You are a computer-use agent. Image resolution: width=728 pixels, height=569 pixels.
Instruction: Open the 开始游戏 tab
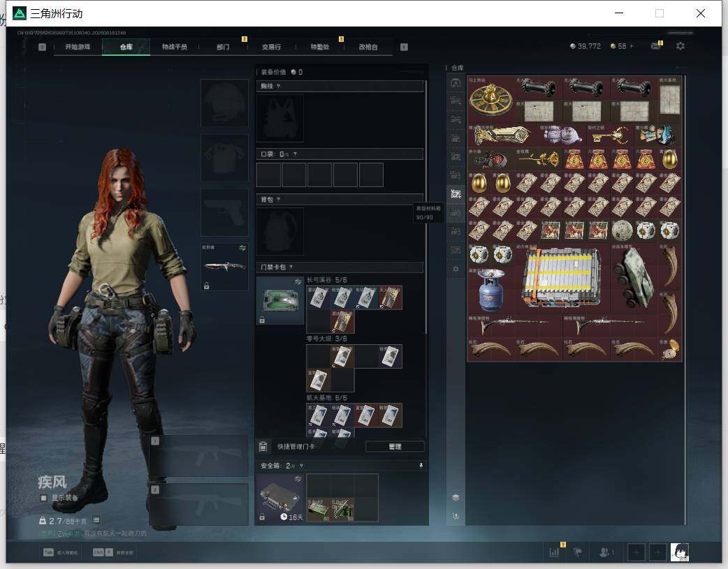[78, 47]
